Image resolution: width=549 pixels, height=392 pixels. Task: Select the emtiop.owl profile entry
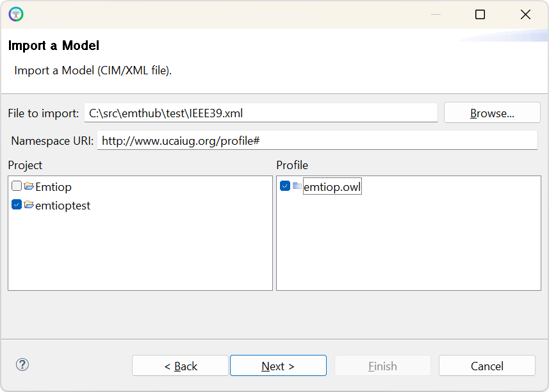coord(332,187)
